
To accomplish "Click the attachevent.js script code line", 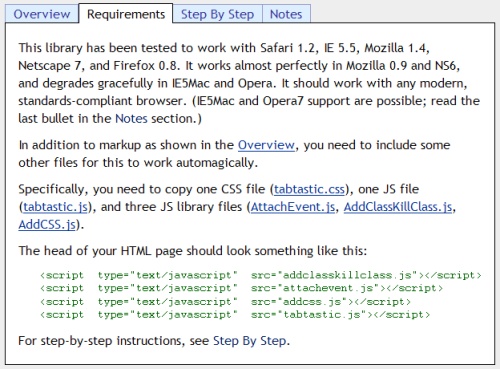I will click(241, 288).
